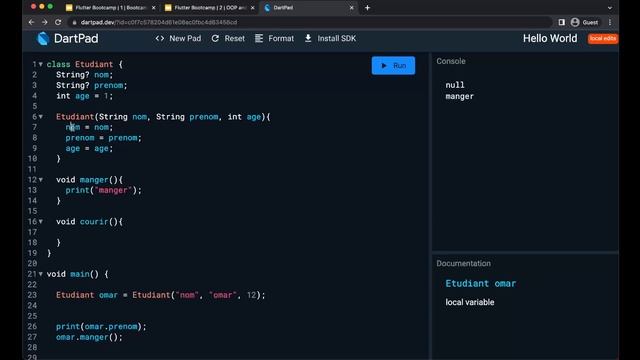Viewport: 640px width, 360px height.
Task: Collapse the Etudiant constructor fold arrow on line 6
Action: pyautogui.click(x=41, y=117)
